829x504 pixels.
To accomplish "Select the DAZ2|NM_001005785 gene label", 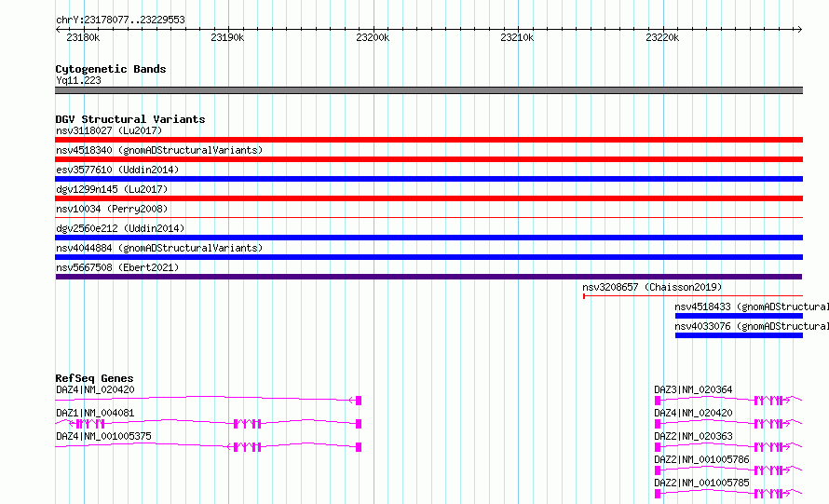I will coord(701,483).
